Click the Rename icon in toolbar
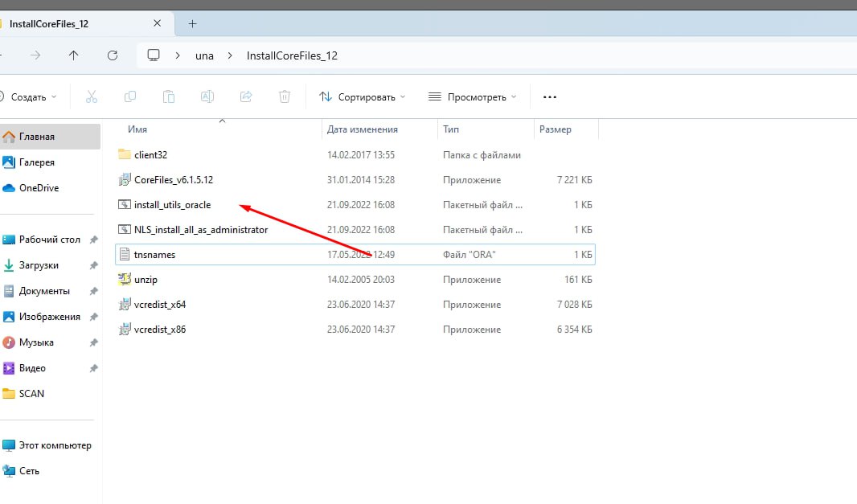The image size is (857, 504). tap(207, 96)
